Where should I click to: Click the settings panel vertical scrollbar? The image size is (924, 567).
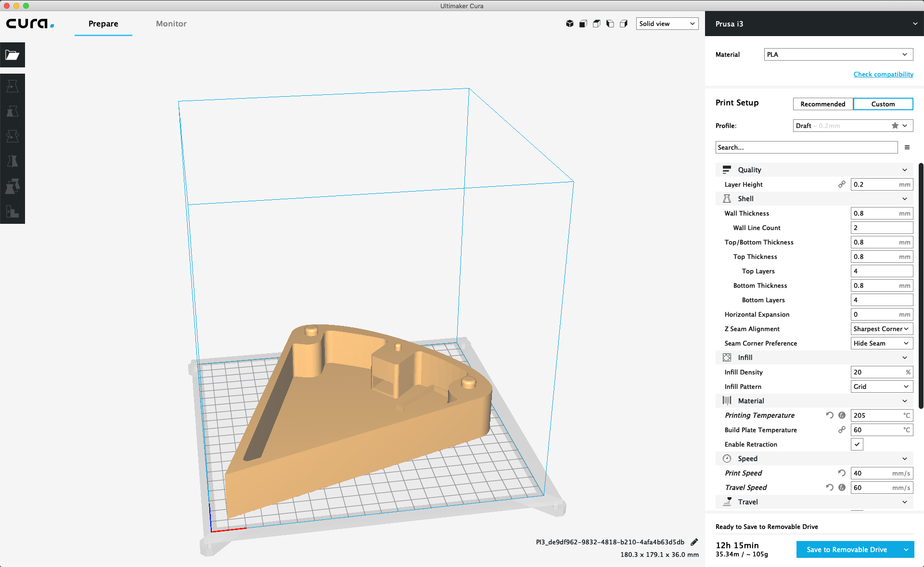click(921, 286)
